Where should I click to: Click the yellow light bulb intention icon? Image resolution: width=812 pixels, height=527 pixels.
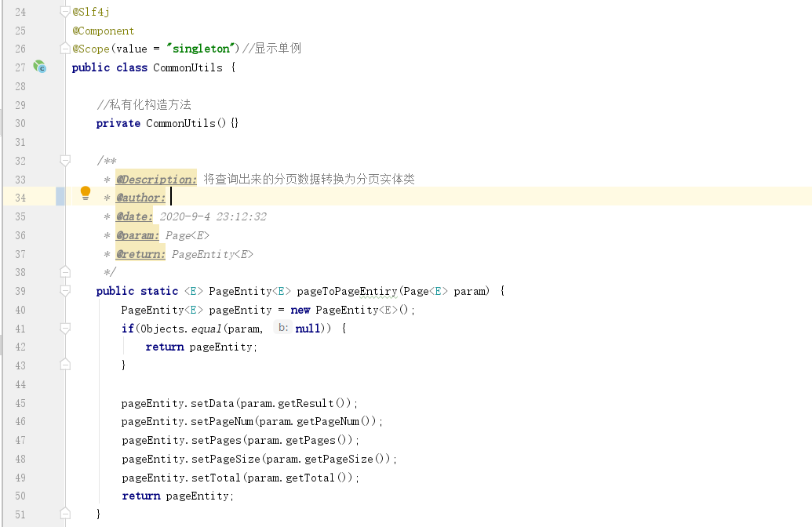(x=86, y=193)
